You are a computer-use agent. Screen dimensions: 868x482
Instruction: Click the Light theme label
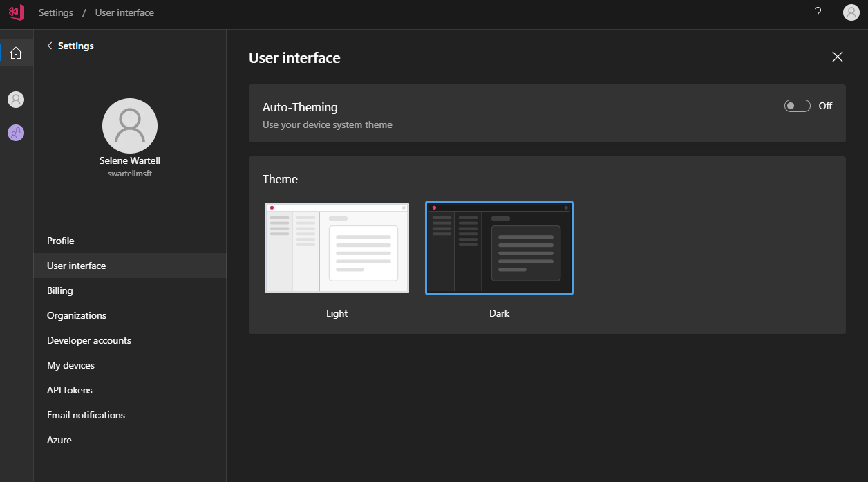(x=337, y=313)
